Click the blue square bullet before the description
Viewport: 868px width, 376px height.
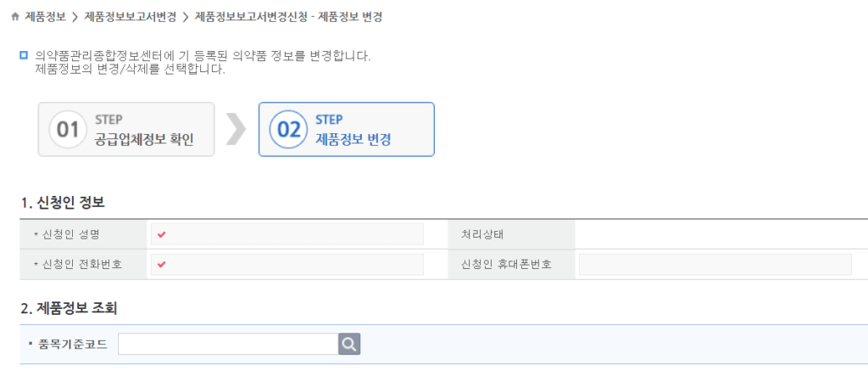click(24, 56)
